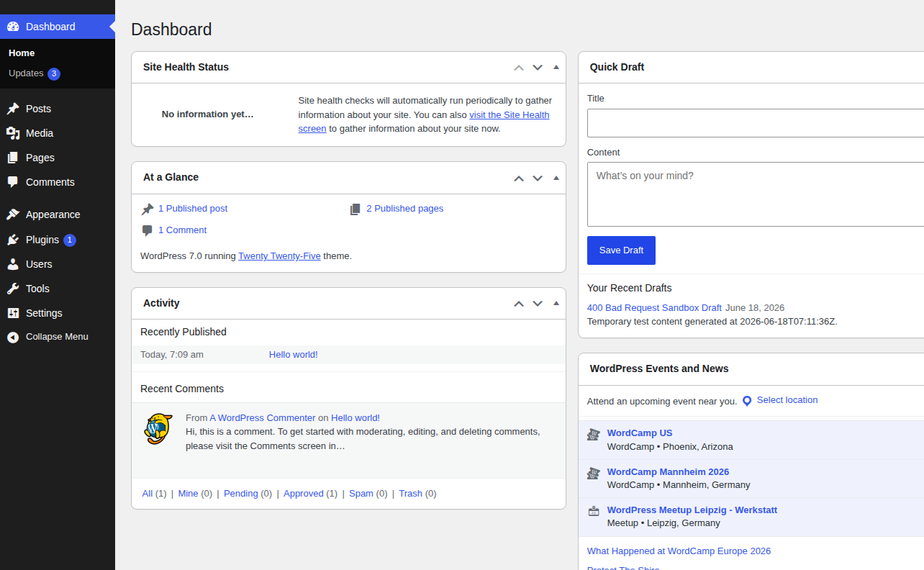The width and height of the screenshot is (924, 570).
Task: Click the Appearance paintbrush icon
Action: point(13,214)
